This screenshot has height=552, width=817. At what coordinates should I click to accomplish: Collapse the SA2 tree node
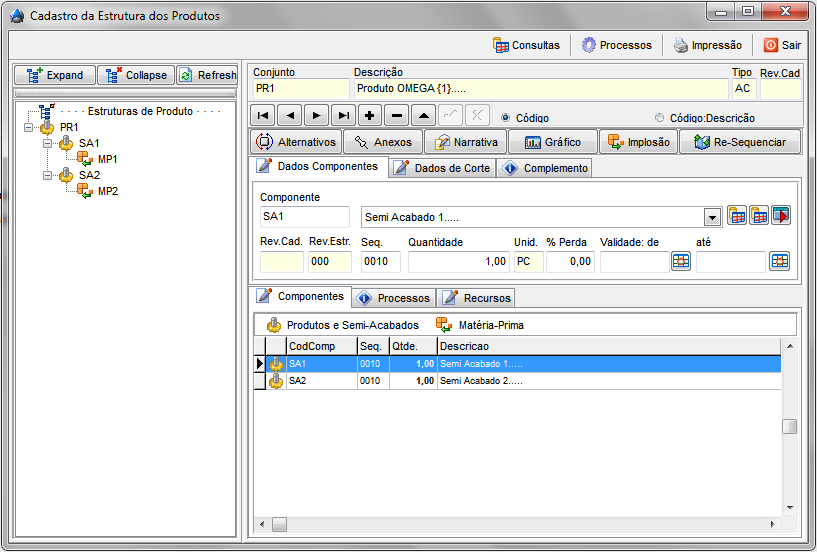point(47,176)
